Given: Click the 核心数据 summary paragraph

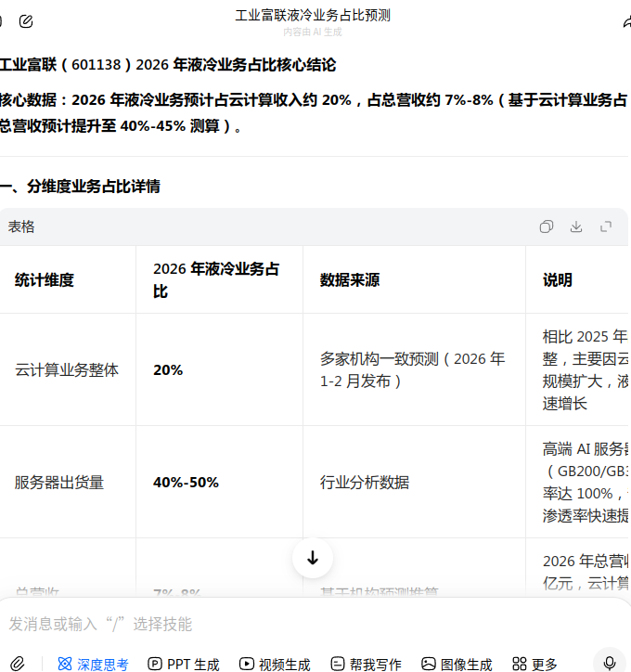Looking at the screenshot, I should click(314, 112).
